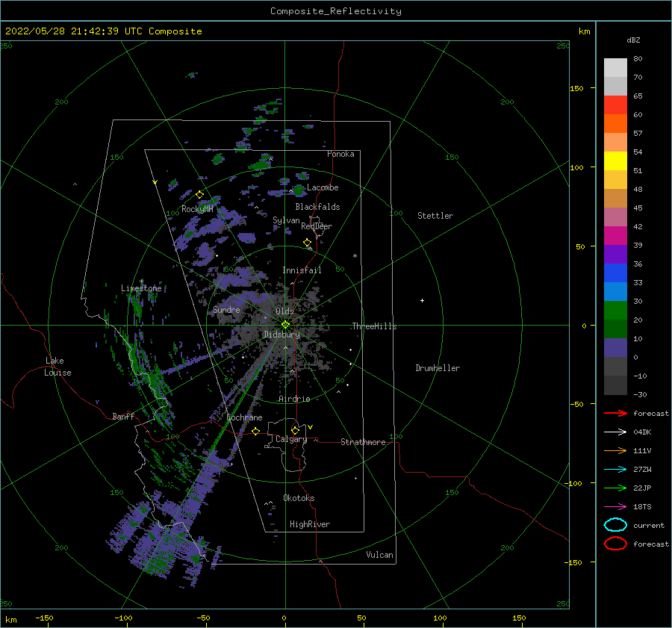Click the Lake Louise label
This screenshot has width=672, height=628.
tap(57, 367)
